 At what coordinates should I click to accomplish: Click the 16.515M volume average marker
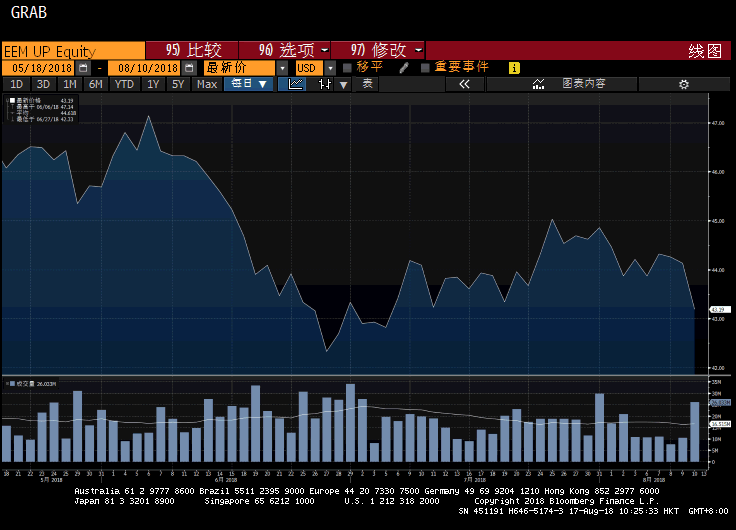pos(720,424)
